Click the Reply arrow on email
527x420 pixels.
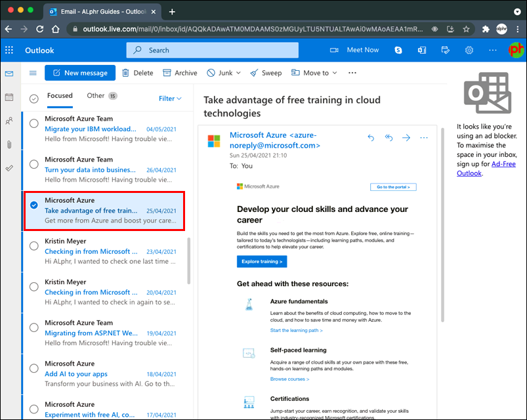371,138
